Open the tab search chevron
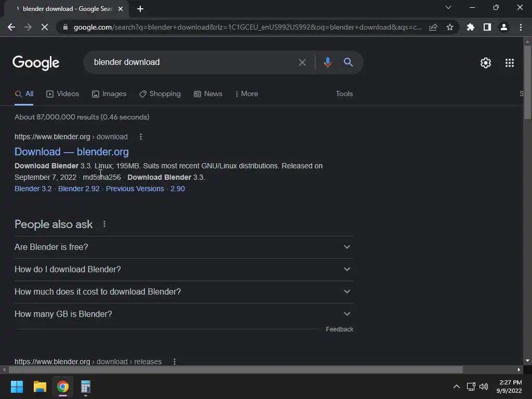Image resolution: width=532 pixels, height=399 pixels. (448, 7)
